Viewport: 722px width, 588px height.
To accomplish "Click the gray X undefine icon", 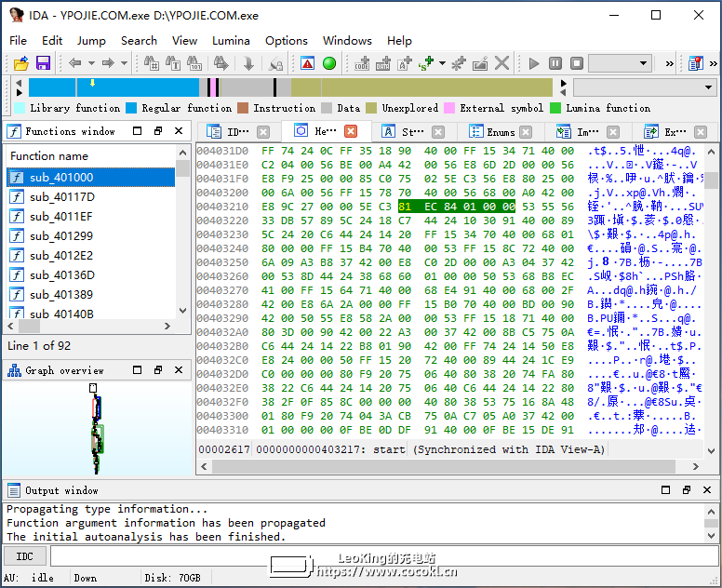I will pyautogui.click(x=501, y=63).
